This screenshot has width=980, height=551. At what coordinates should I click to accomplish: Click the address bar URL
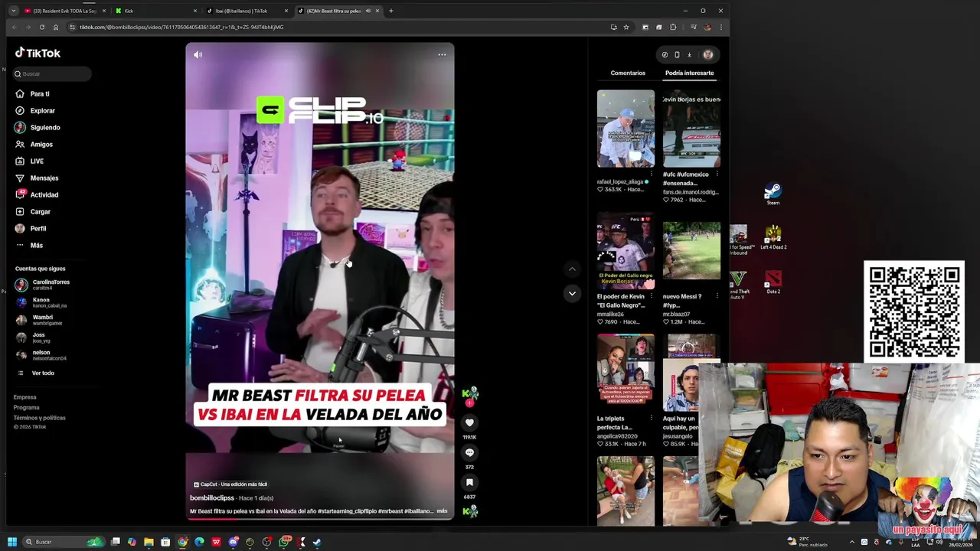[181, 27]
